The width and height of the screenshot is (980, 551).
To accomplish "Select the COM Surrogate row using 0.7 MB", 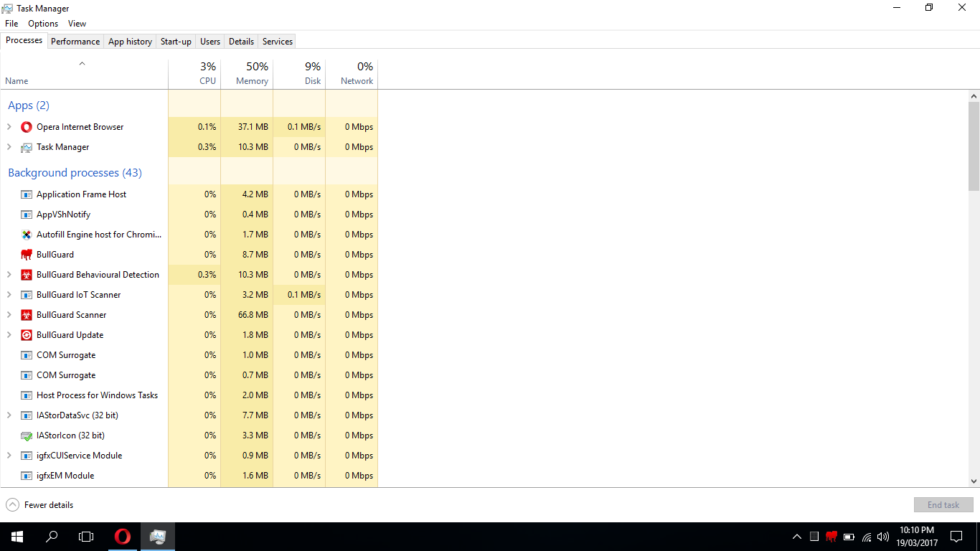I will tap(189, 375).
